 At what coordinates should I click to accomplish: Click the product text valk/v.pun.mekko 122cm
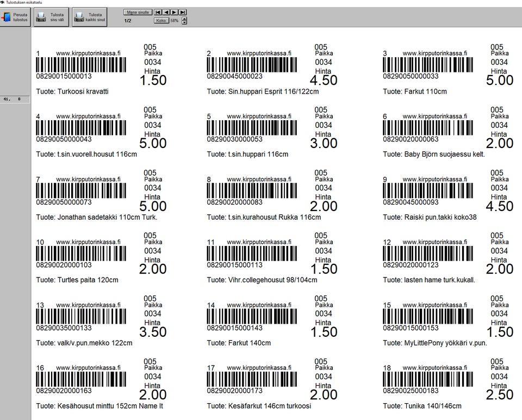point(95,343)
